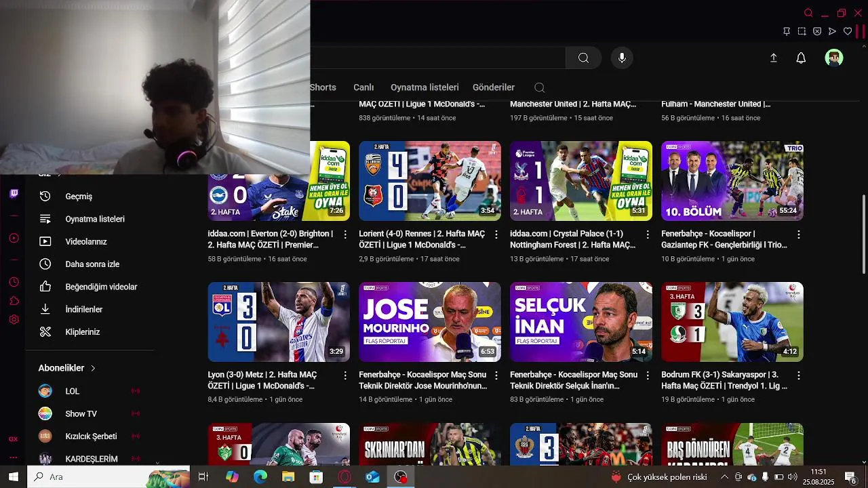The width and height of the screenshot is (868, 488).
Task: Play Selçuk İnan interview thumbnail
Action: pos(581,322)
